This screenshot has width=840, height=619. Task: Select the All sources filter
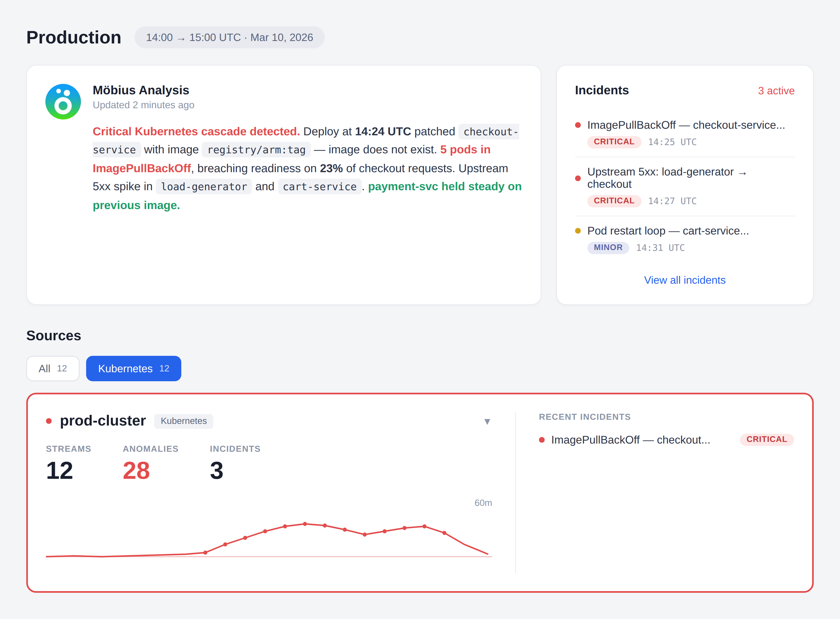[x=53, y=368]
